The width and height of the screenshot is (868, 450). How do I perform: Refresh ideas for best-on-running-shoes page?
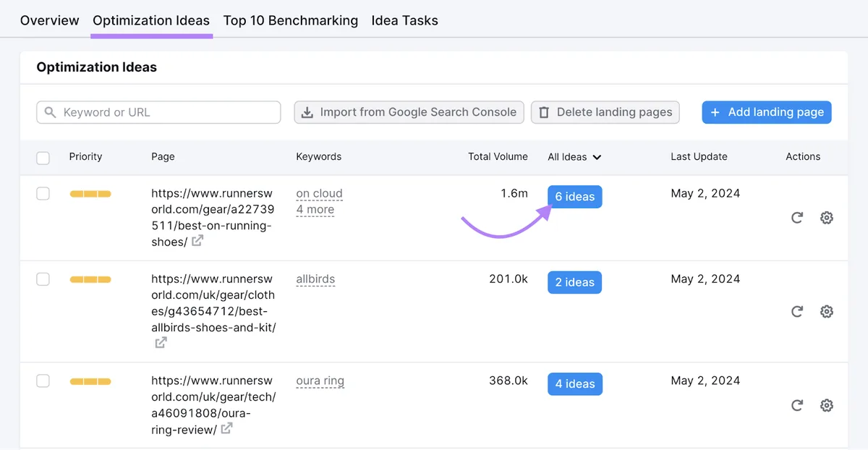(797, 217)
